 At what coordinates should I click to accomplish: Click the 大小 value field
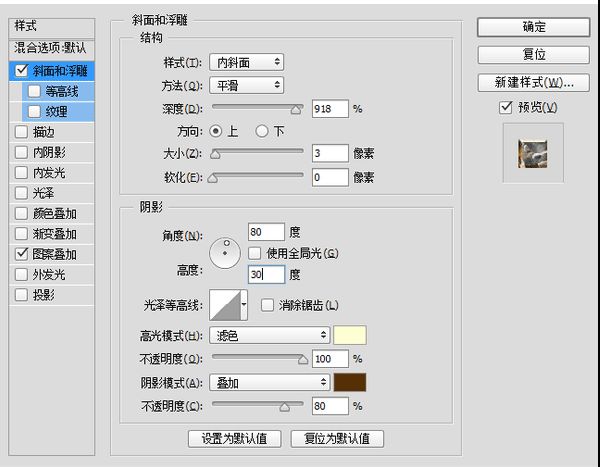[330, 153]
